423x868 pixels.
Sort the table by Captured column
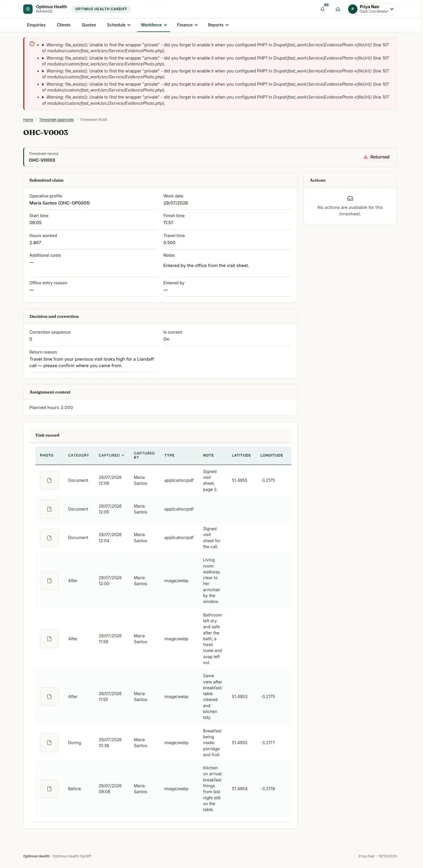111,455
